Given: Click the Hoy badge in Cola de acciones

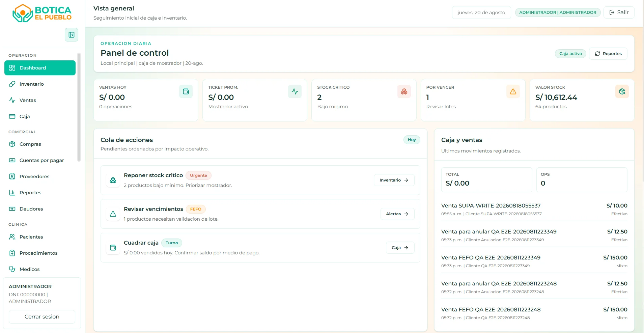Looking at the screenshot, I should tap(412, 140).
